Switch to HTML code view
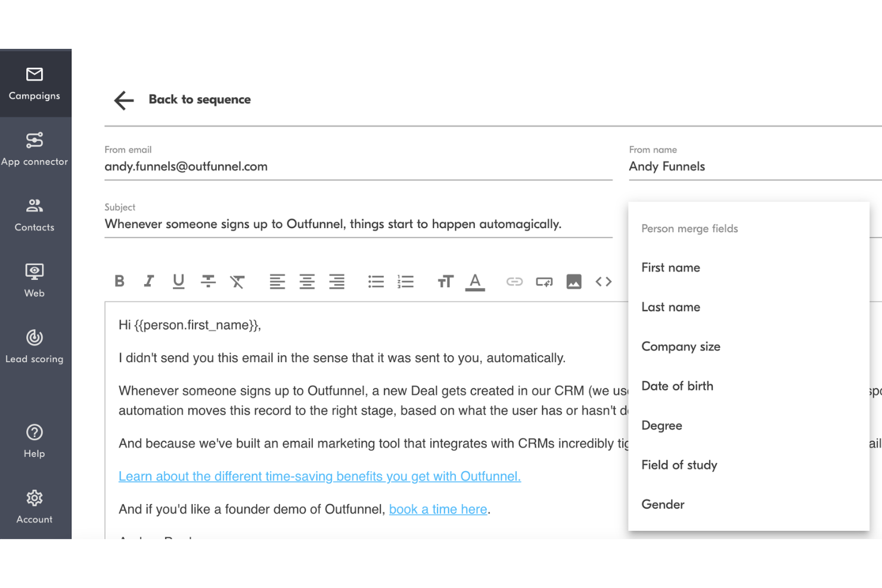The height and width of the screenshot is (588, 882). click(x=604, y=281)
